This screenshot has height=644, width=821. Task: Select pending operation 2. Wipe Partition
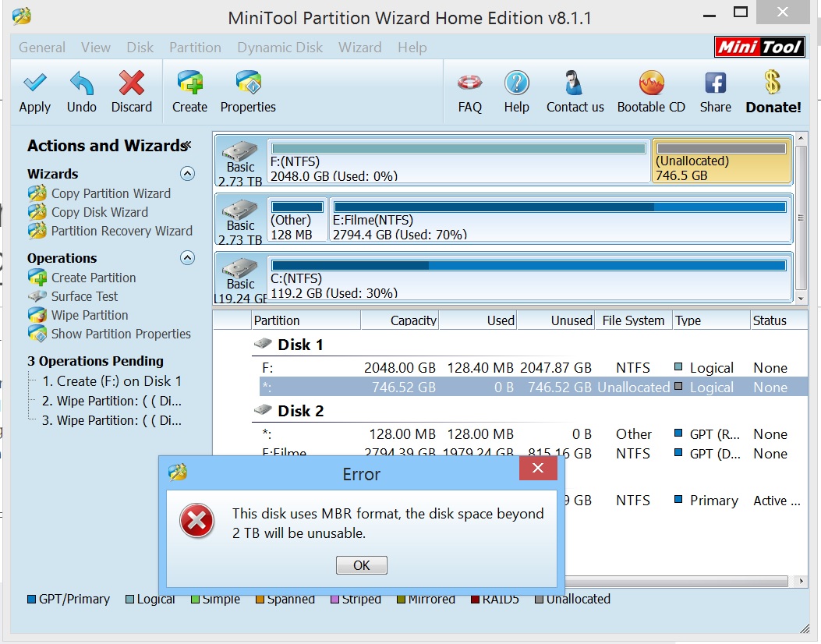click(111, 401)
